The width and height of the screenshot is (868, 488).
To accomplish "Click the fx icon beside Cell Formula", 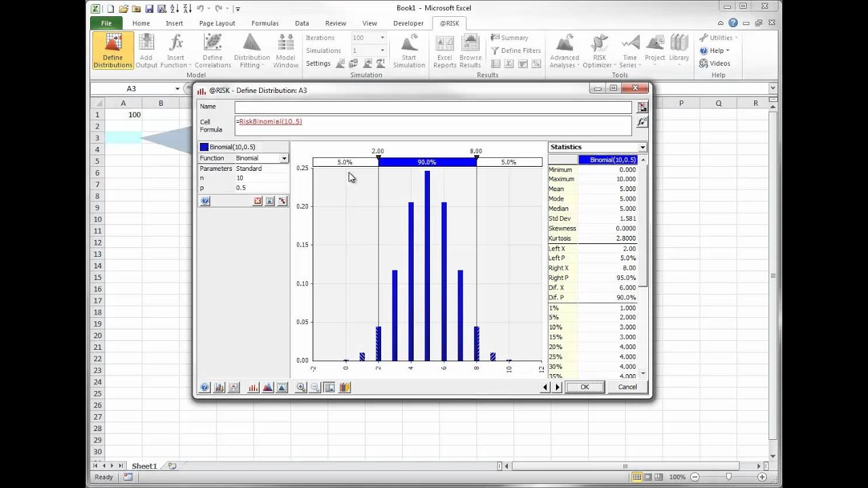I will point(642,122).
